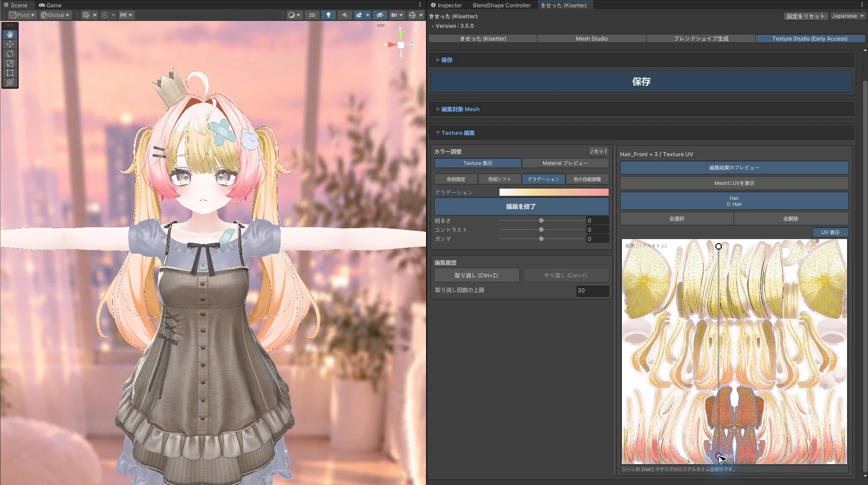Open the Global orientation dropdown
Screen dimensions: 868x485
pos(55,15)
